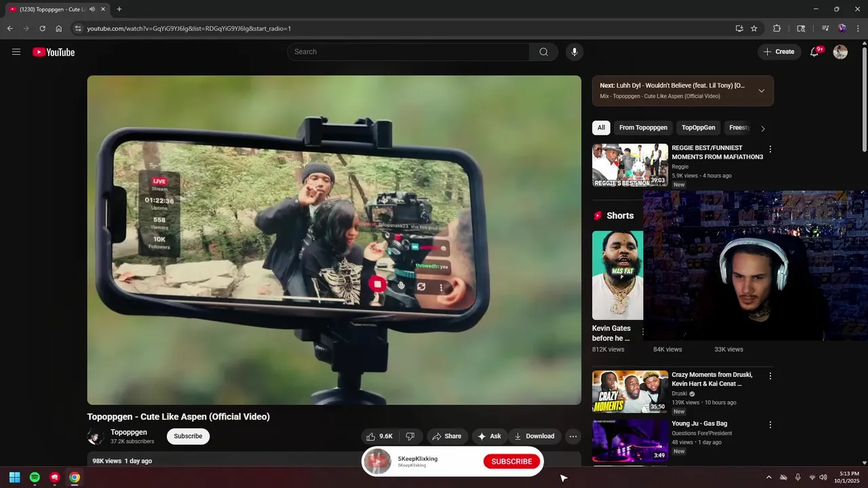Show hidden system tray icons
The height and width of the screenshot is (488, 868).
click(x=768, y=478)
